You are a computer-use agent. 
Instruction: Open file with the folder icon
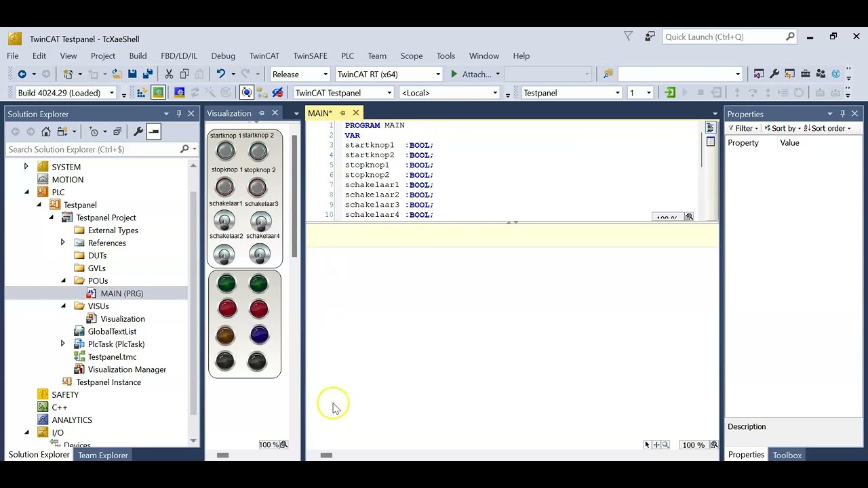click(x=117, y=74)
